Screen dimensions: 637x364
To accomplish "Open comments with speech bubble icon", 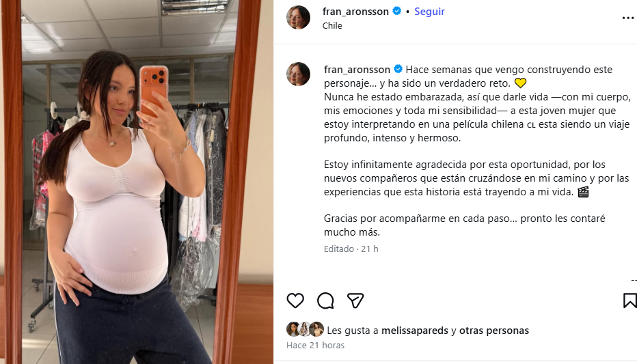I will point(325,300).
